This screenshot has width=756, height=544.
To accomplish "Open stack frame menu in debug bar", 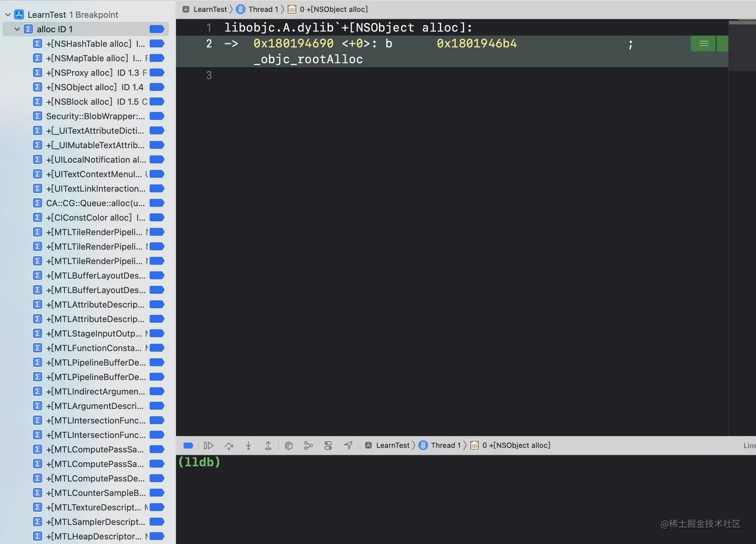I will point(516,445).
